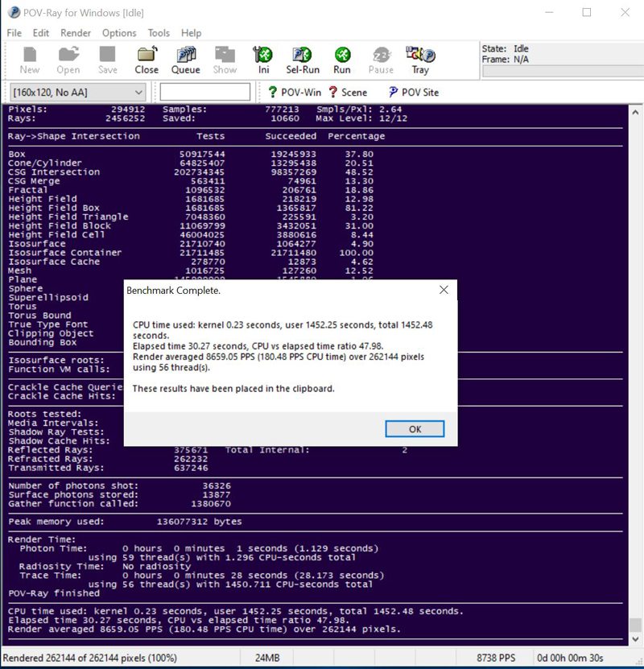
Task: Visit the POV Site link
Action: click(x=413, y=92)
